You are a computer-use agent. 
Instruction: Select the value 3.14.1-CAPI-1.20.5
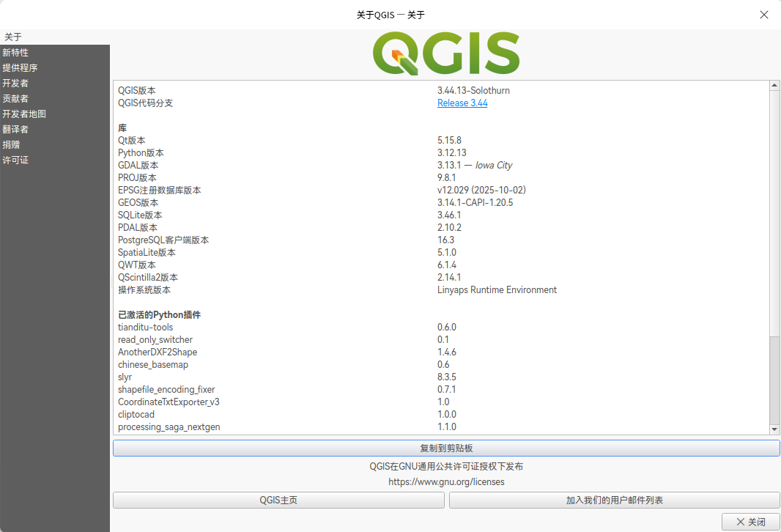tap(475, 203)
